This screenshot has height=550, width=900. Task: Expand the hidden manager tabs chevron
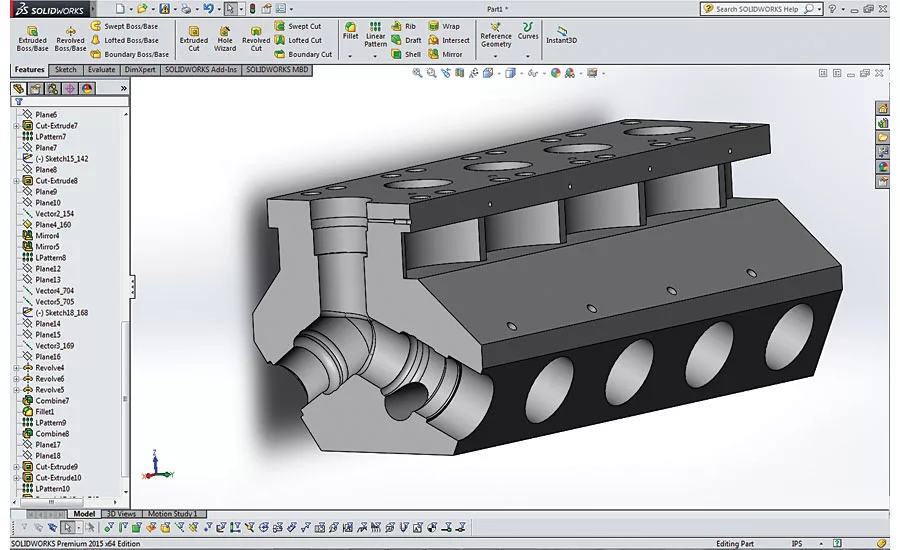coord(123,88)
